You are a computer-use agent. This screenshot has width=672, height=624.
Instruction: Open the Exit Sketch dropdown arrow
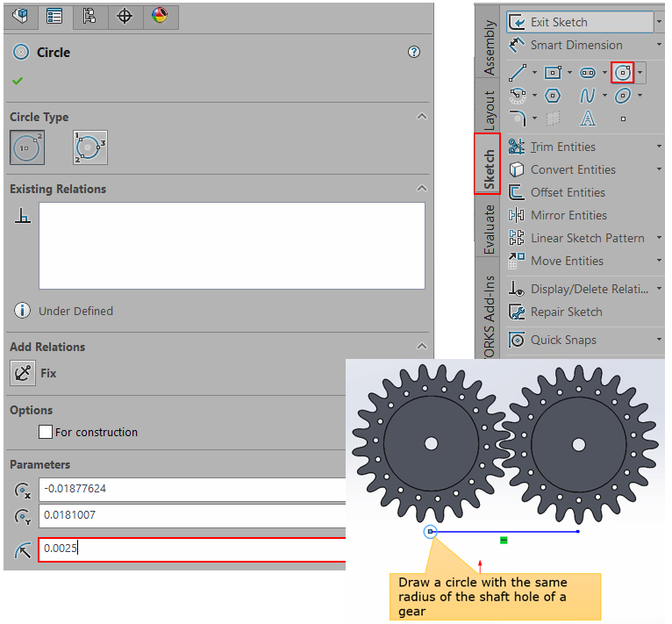[660, 22]
